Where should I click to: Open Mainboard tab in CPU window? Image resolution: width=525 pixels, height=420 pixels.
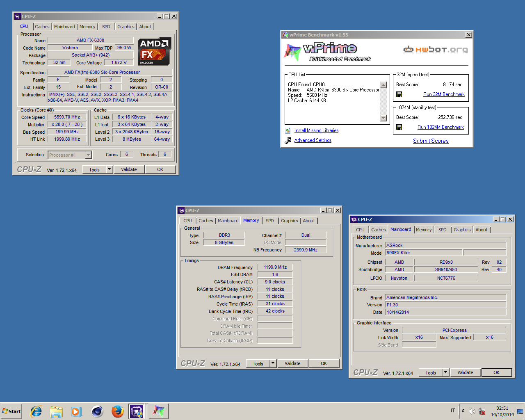click(x=64, y=27)
